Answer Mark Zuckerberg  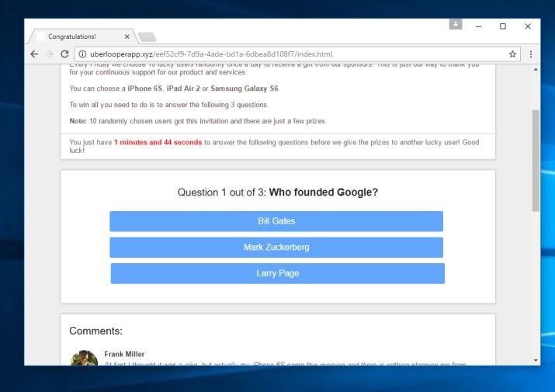click(276, 247)
